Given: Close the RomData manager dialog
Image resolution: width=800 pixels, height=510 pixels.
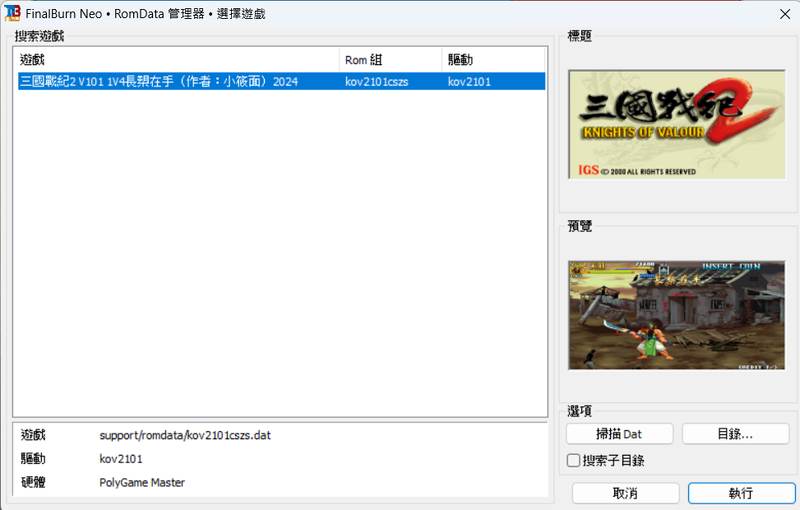Looking at the screenshot, I should (785, 14).
